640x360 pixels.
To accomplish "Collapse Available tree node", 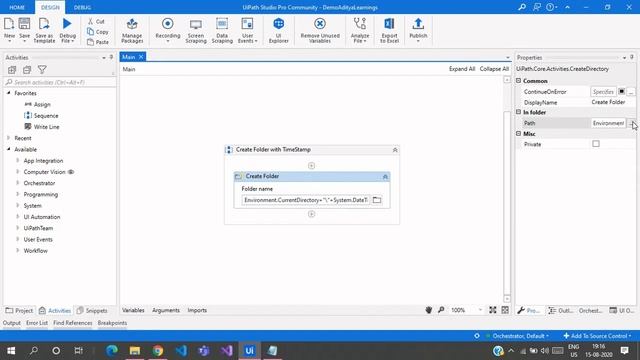I will click(9, 149).
